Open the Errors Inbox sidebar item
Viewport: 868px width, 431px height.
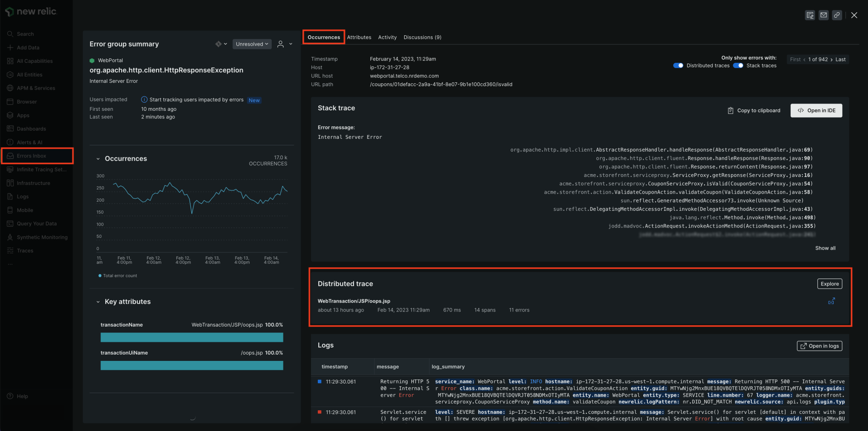tap(32, 156)
